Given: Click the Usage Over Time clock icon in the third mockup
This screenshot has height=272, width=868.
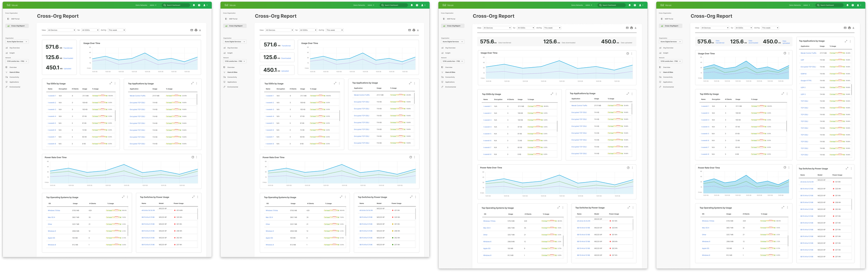Looking at the screenshot, I should pyautogui.click(x=627, y=53).
